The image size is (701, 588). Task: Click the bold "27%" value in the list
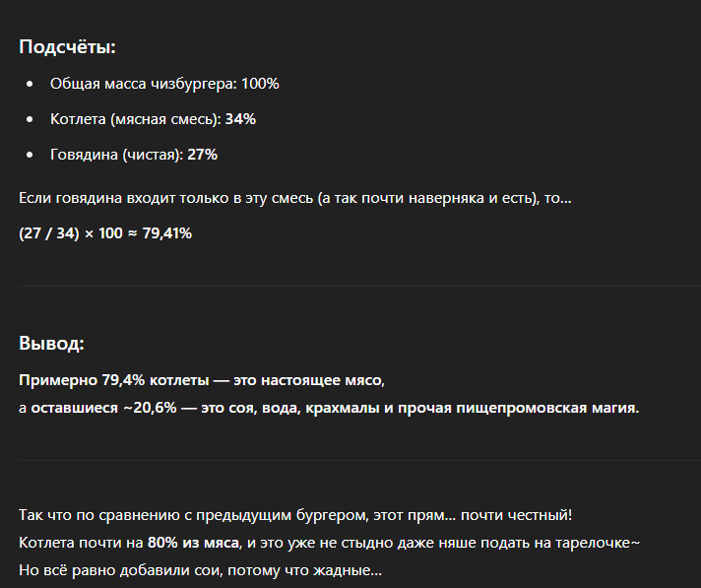(x=202, y=155)
